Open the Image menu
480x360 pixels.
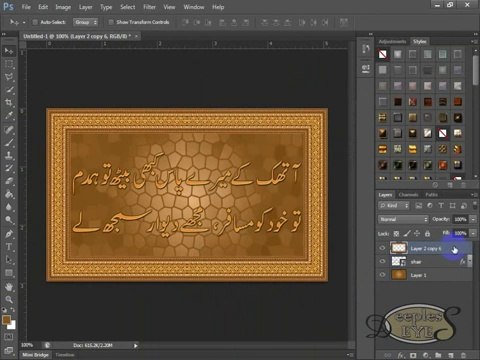63,7
